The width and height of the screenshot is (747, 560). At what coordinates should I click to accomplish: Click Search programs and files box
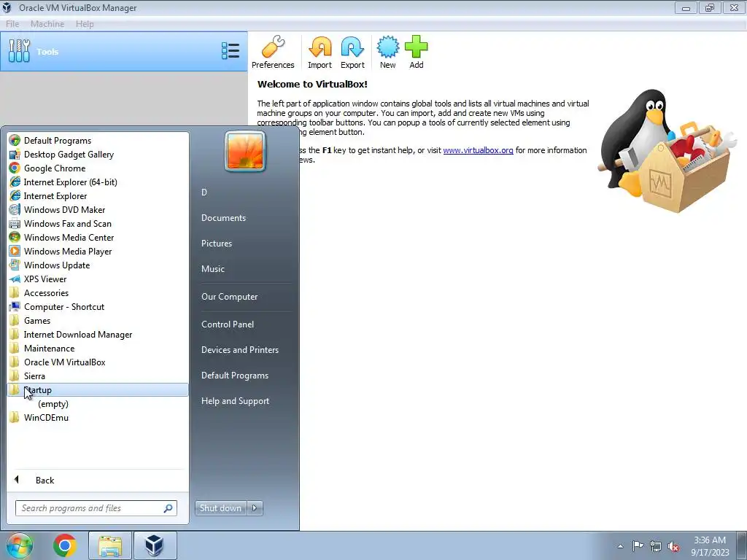click(x=96, y=508)
